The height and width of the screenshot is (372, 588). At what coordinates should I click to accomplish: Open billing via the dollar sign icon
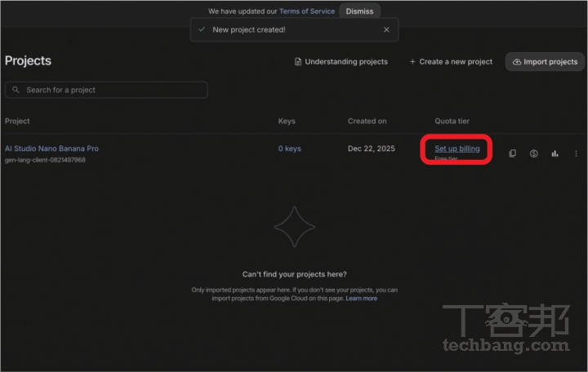(533, 153)
